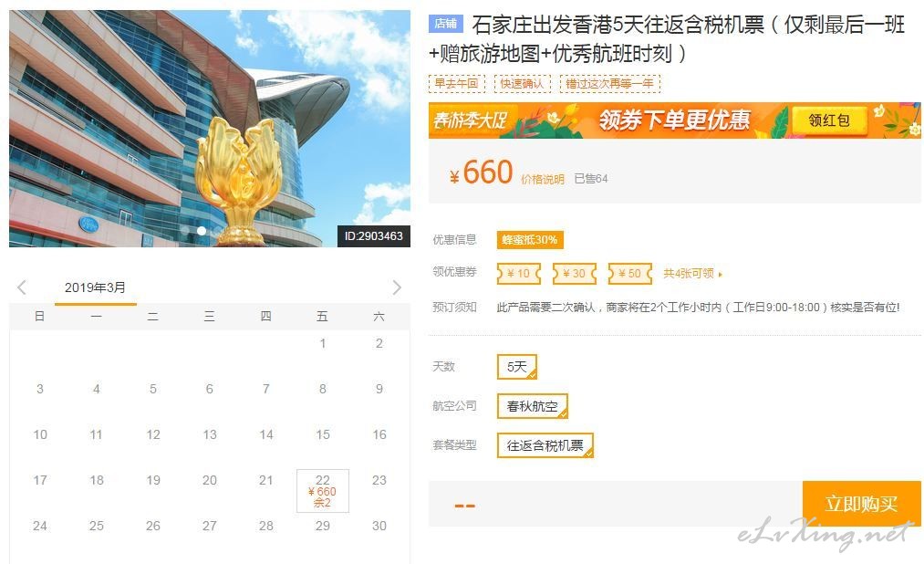Claim the ¥10 coupon ticket
Viewport: 924px width, 564px height.
click(x=519, y=274)
